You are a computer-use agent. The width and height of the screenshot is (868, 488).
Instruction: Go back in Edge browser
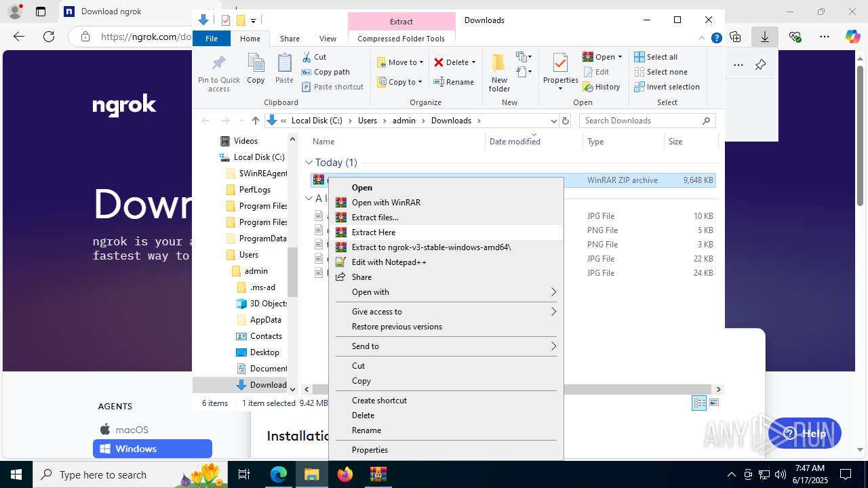(19, 37)
